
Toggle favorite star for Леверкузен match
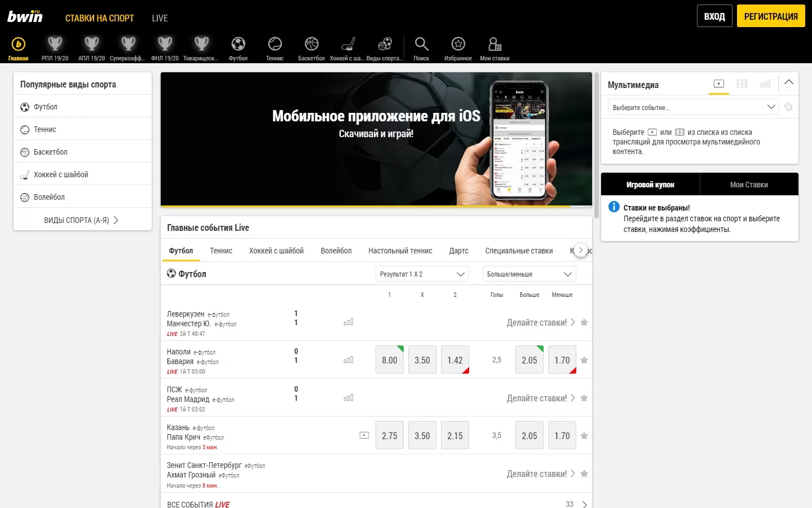(x=584, y=322)
